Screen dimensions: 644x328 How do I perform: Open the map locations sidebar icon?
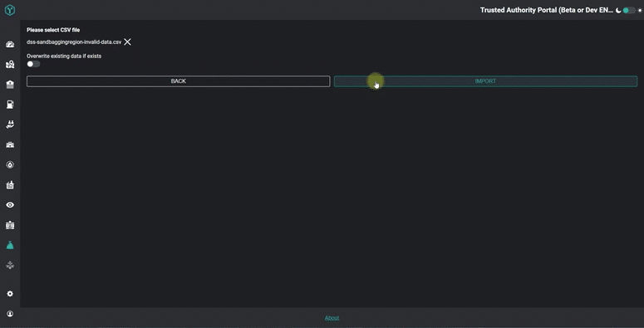coord(10,65)
